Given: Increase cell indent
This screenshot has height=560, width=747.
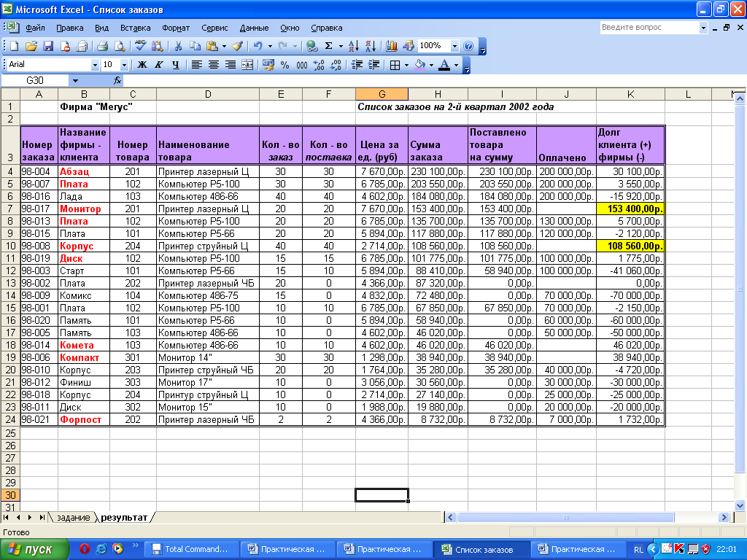Looking at the screenshot, I should click(x=374, y=65).
